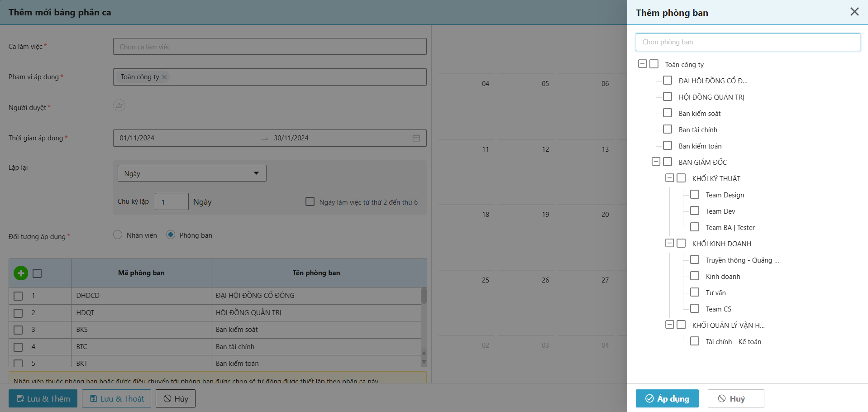Click 'Lưu & Thêm' save button
The image size is (868, 412).
(43, 398)
